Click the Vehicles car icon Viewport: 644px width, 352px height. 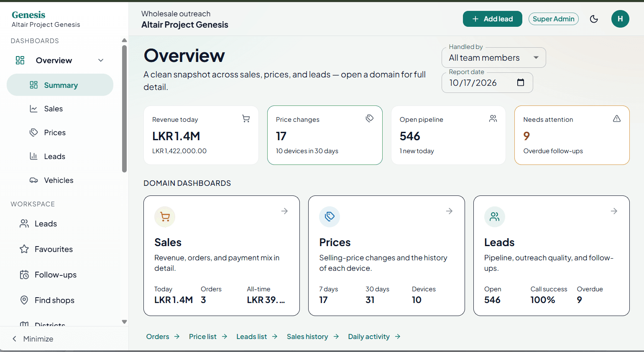click(34, 180)
